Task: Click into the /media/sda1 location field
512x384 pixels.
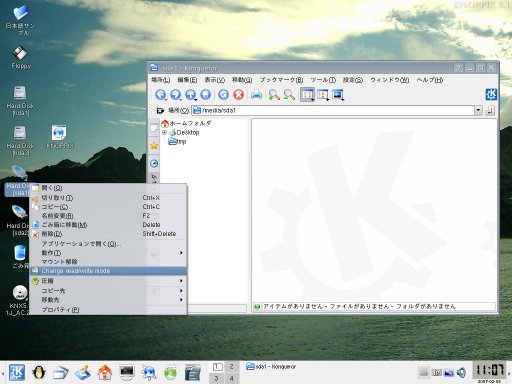Action: pos(333,110)
